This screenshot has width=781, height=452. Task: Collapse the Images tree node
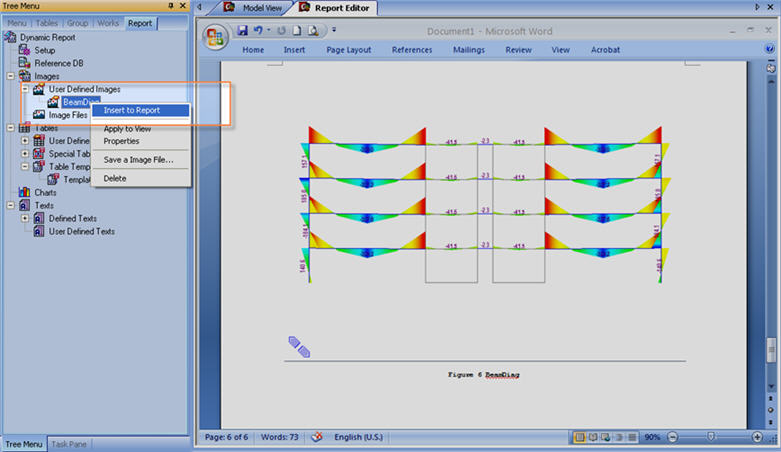point(10,76)
